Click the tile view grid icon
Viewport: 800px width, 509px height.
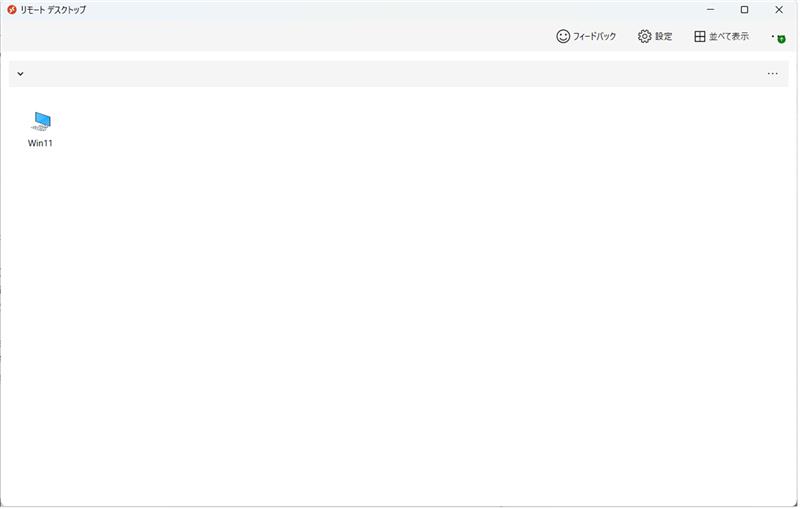pyautogui.click(x=700, y=36)
